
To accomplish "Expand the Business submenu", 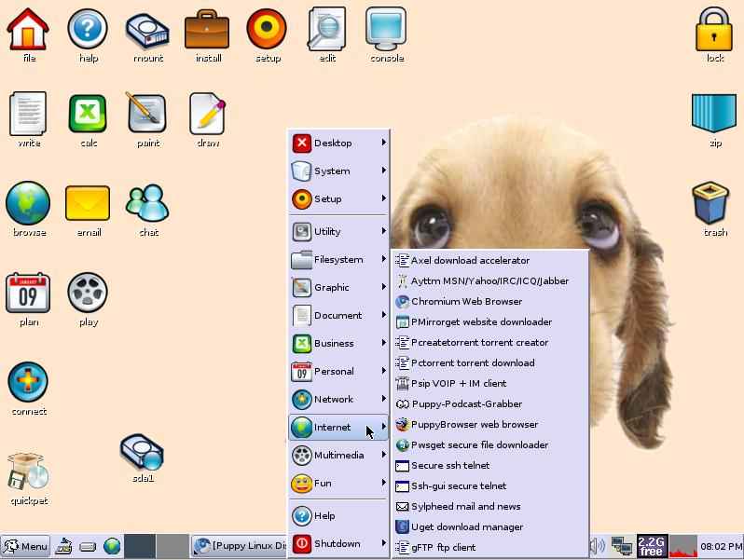I will 338,343.
